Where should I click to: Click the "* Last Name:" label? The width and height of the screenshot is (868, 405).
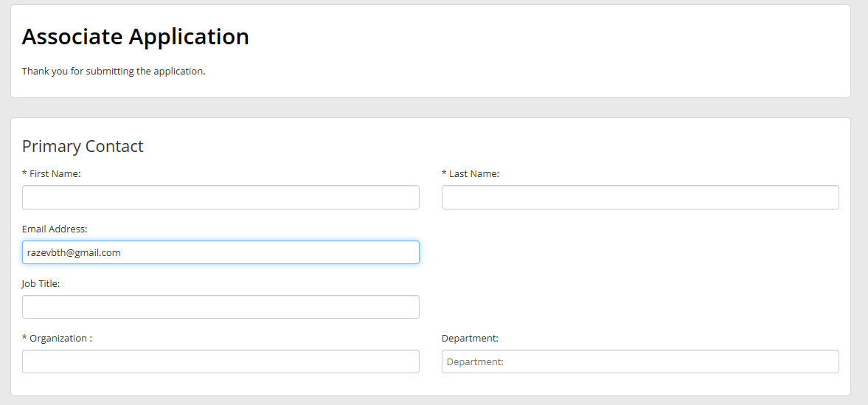tap(471, 174)
